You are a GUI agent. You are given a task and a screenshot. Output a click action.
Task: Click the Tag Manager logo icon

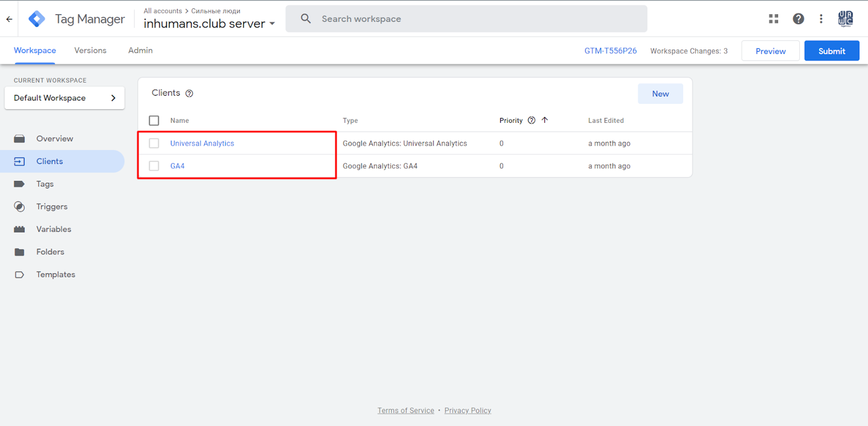[37, 19]
